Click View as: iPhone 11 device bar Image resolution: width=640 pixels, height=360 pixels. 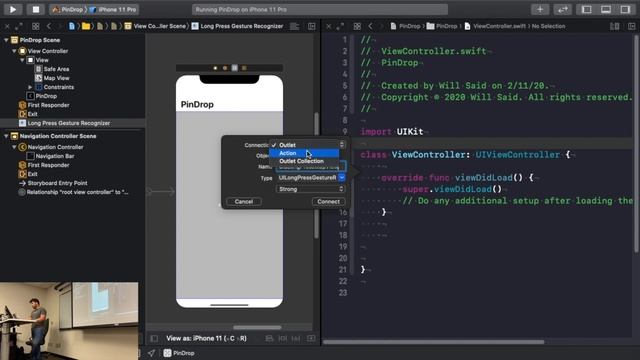click(206, 338)
